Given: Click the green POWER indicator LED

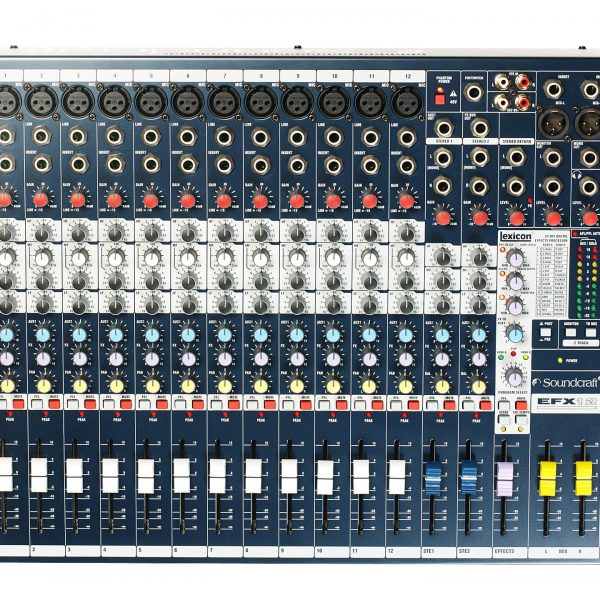Looking at the screenshot, I should (560, 360).
